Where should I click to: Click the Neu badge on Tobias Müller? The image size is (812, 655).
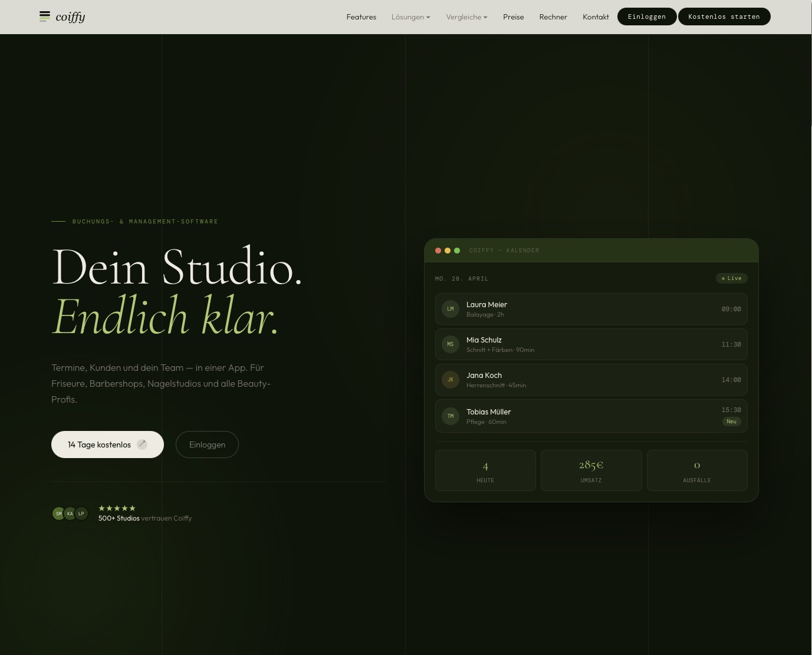coord(732,422)
